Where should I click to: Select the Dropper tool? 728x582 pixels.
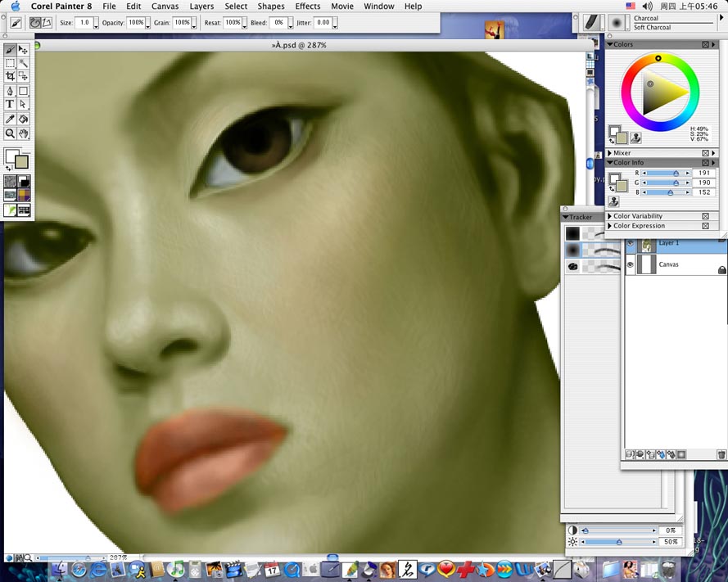pyautogui.click(x=10, y=120)
